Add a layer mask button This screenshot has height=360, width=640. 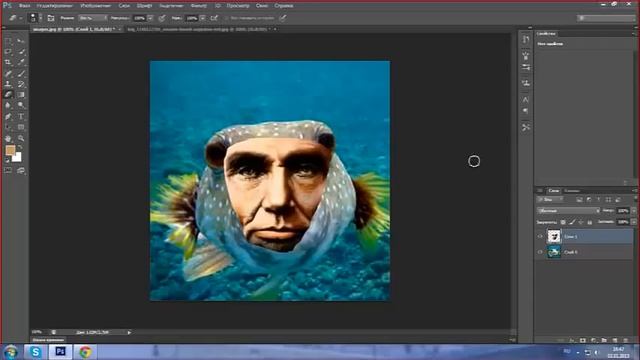(x=583, y=340)
